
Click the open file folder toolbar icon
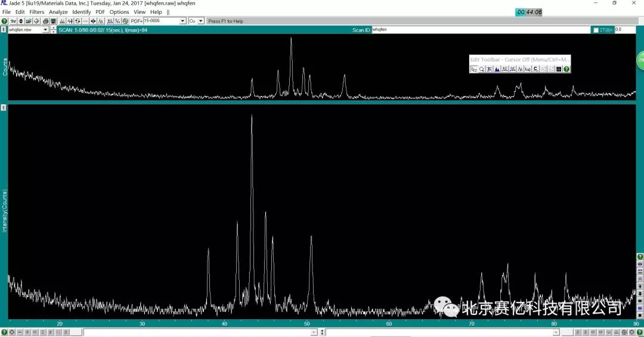tap(29, 21)
